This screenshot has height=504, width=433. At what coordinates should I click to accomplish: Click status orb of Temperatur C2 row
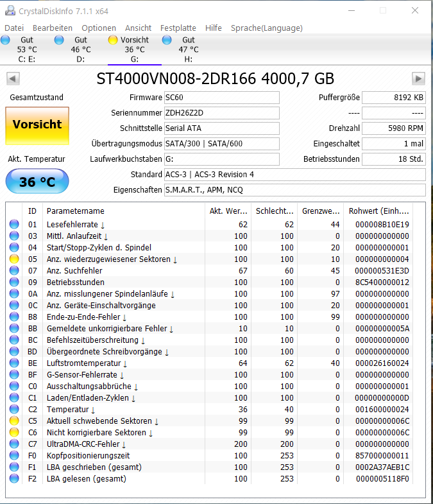click(x=14, y=409)
